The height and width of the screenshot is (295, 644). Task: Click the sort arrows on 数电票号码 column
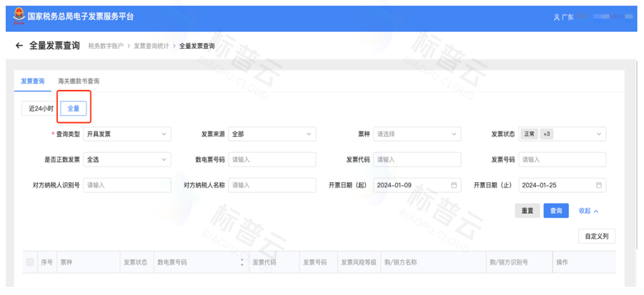pyautogui.click(x=242, y=263)
